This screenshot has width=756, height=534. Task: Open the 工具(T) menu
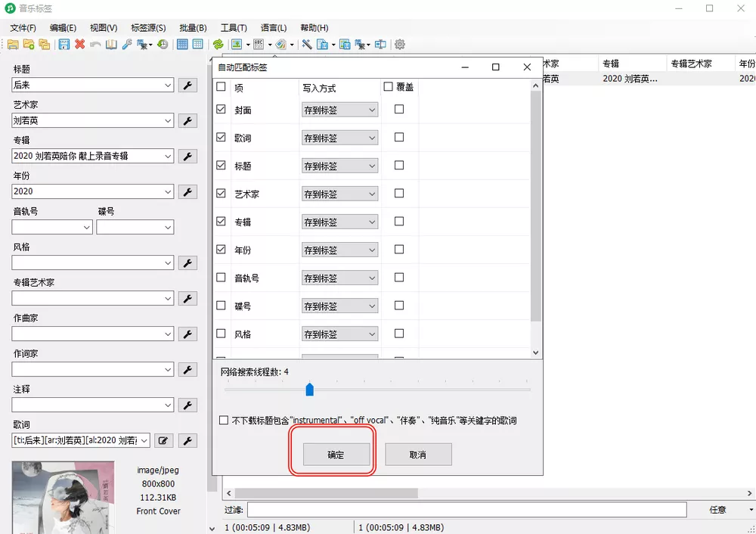tap(233, 28)
